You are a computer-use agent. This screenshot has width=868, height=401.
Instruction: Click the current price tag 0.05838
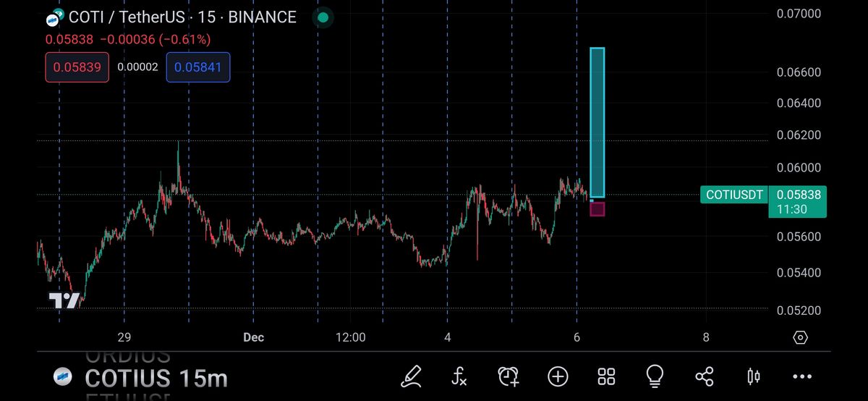798,201
